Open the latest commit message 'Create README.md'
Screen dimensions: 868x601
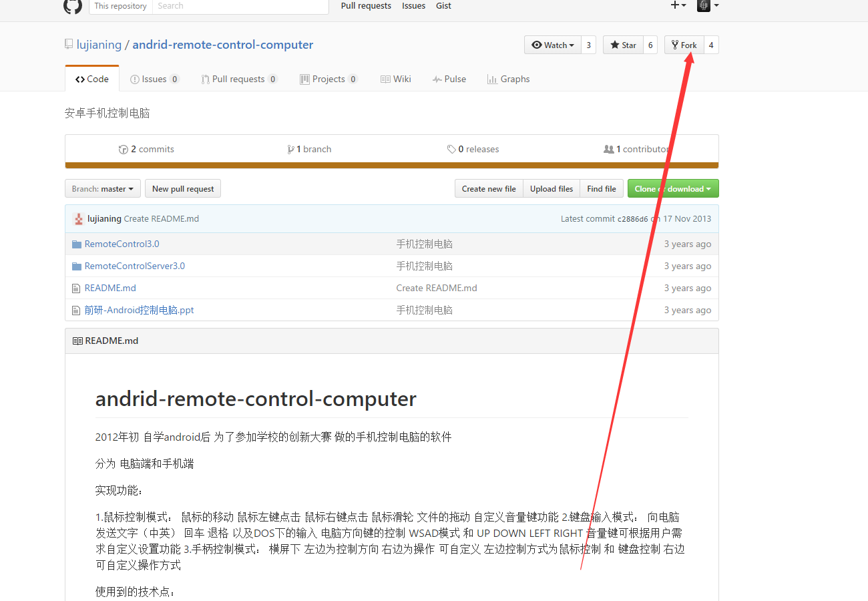pyautogui.click(x=162, y=219)
